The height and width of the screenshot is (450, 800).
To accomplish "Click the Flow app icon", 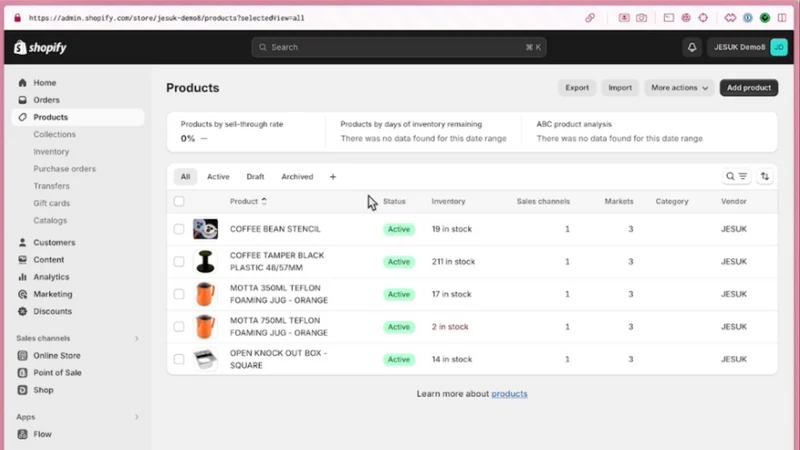I will click(x=22, y=434).
